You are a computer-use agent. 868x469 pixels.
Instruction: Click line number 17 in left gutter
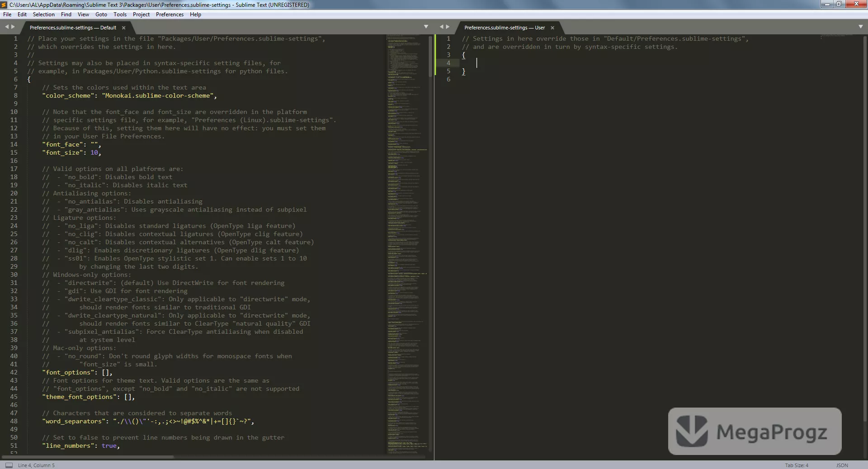click(14, 169)
